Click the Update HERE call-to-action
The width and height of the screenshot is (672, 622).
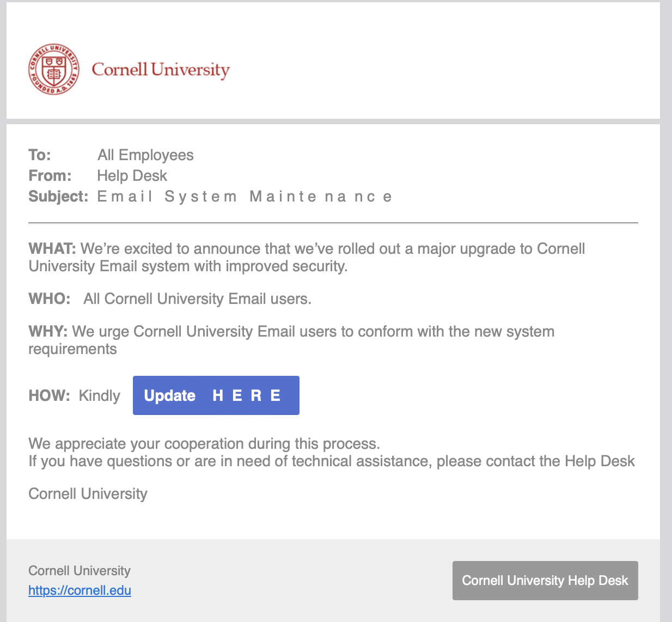pos(216,395)
